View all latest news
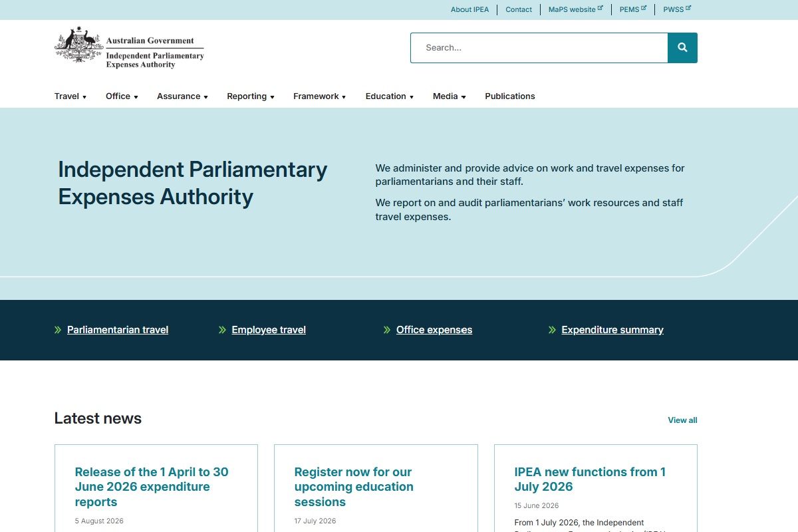The height and width of the screenshot is (532, 798). [x=682, y=420]
